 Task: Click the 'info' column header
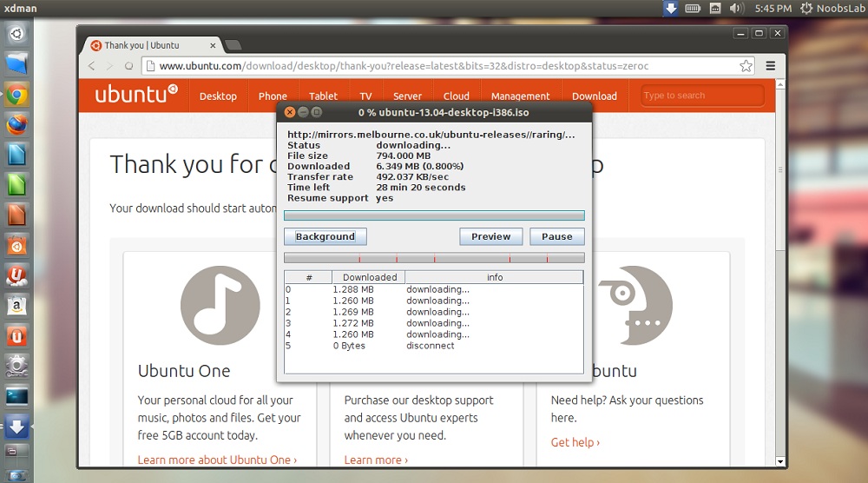click(495, 277)
